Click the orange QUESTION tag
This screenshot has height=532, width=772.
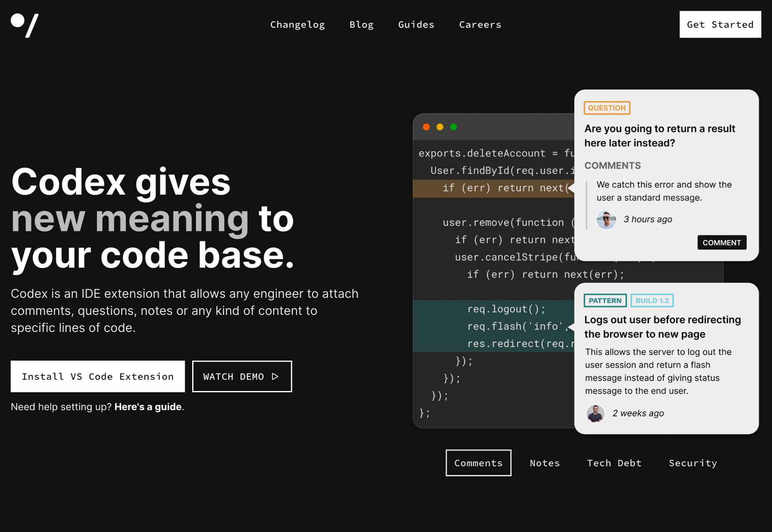point(607,108)
